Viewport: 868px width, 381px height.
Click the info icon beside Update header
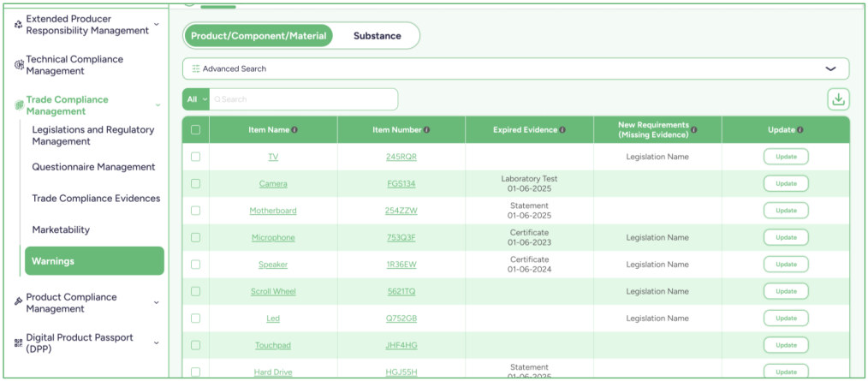(x=800, y=130)
